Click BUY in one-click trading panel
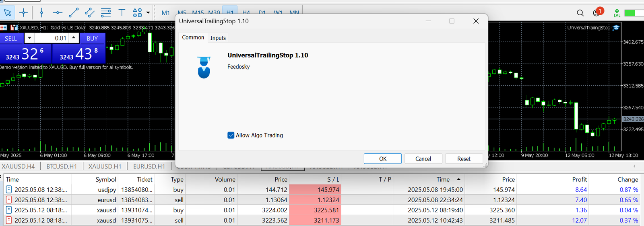Viewport: 644px width, 226px height. tap(92, 39)
